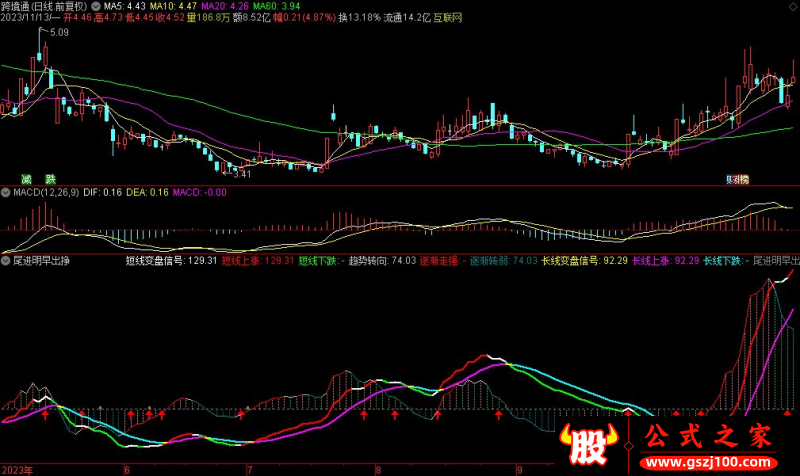
Task: Click the 2023年 label on the time axis
Action: tap(18, 468)
